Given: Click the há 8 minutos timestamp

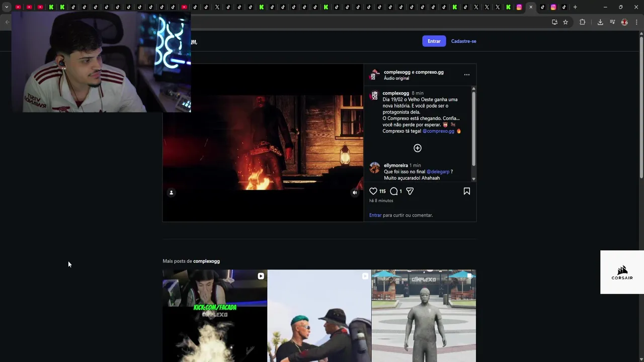Looking at the screenshot, I should [x=381, y=201].
